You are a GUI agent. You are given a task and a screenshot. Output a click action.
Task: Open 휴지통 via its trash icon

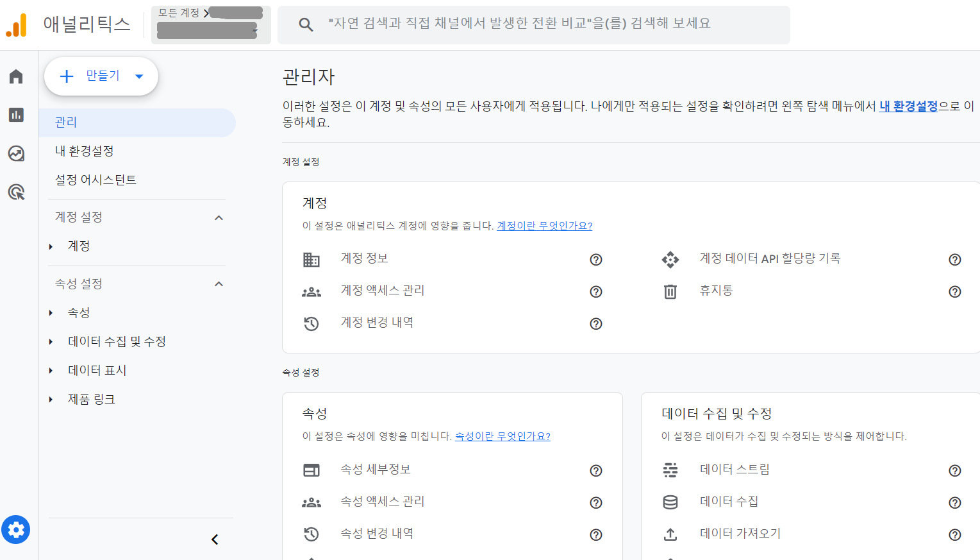tap(670, 291)
